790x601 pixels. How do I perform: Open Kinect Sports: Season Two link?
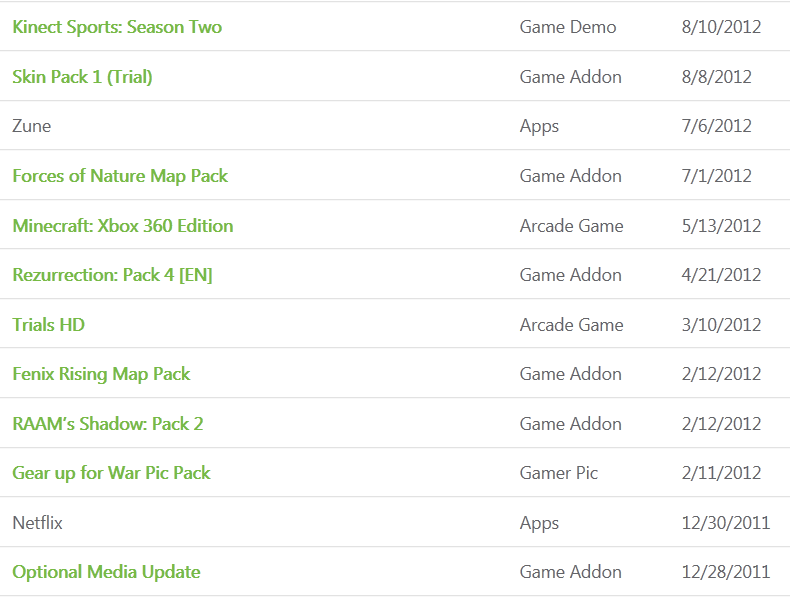(117, 27)
